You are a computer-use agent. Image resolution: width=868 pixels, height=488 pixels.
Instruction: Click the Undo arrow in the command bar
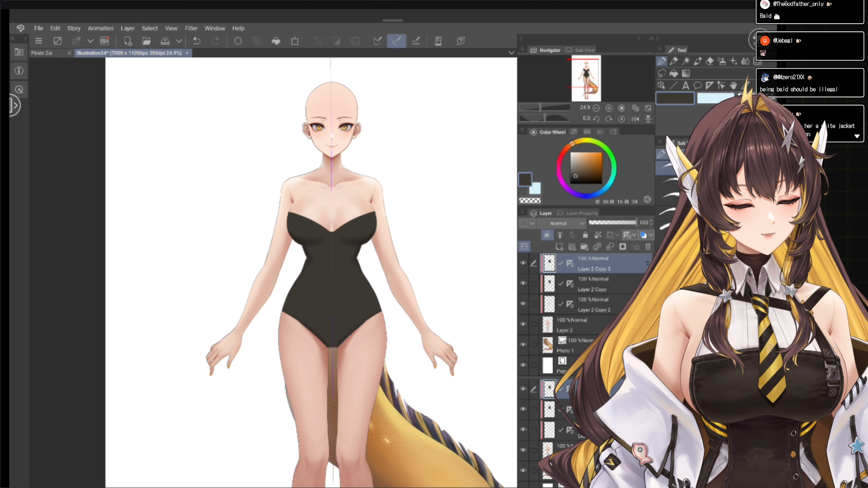pyautogui.click(x=197, y=41)
